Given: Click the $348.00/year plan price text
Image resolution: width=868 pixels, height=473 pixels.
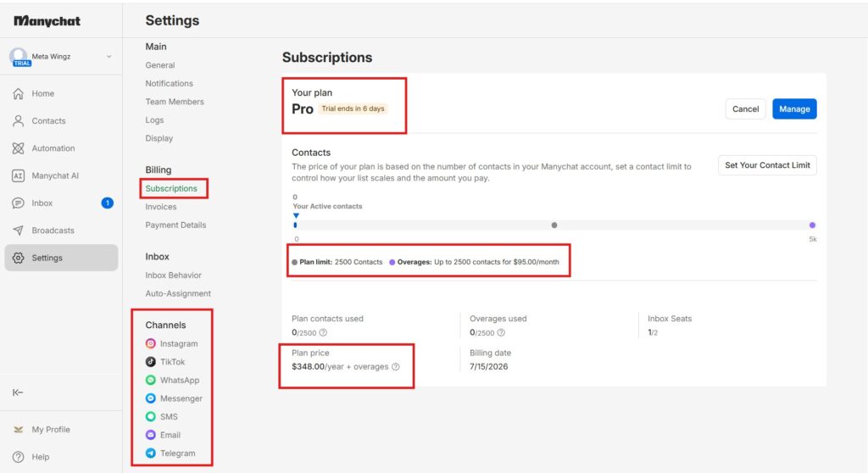Looking at the screenshot, I should coord(340,367).
